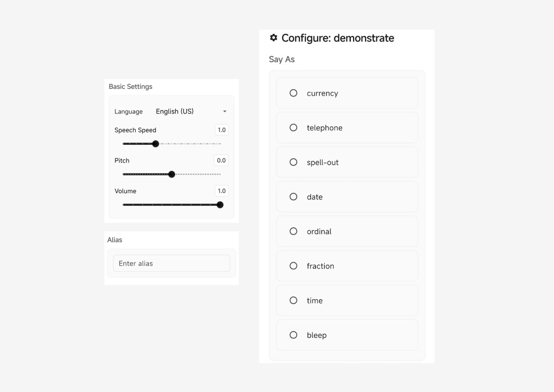This screenshot has width=554, height=392.
Task: Click the Say As section label
Action: pyautogui.click(x=282, y=59)
